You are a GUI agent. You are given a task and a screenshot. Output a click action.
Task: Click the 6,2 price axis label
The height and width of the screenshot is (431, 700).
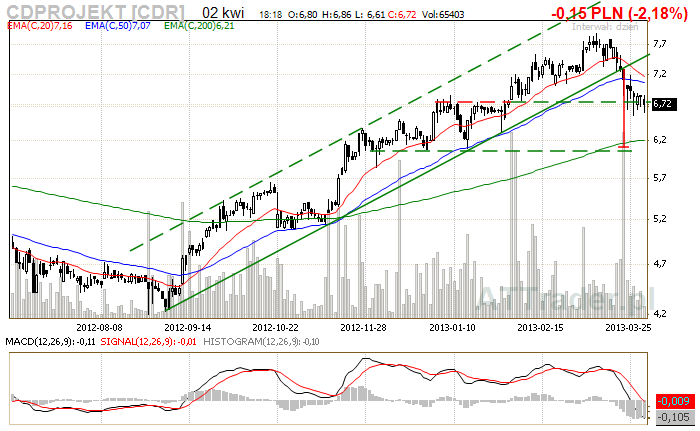pos(660,140)
